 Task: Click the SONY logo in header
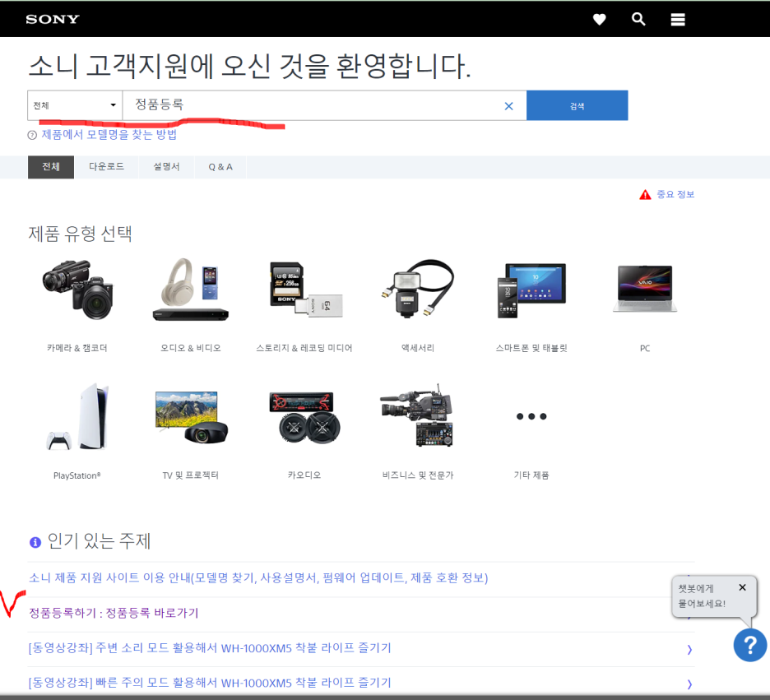(53, 19)
